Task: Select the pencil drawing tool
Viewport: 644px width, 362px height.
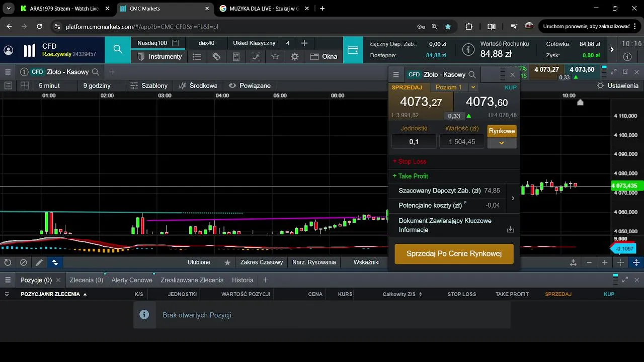Action: coord(39,262)
